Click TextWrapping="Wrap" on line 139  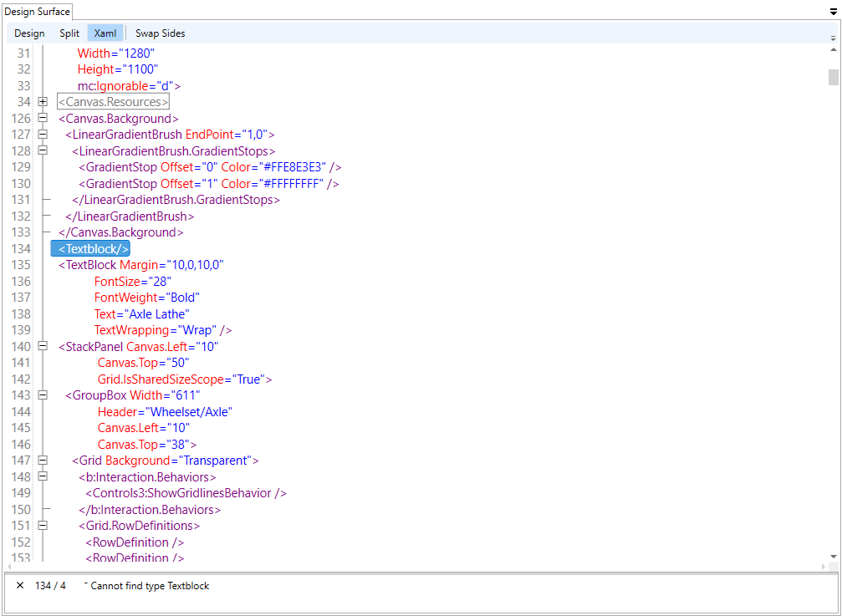click(156, 329)
